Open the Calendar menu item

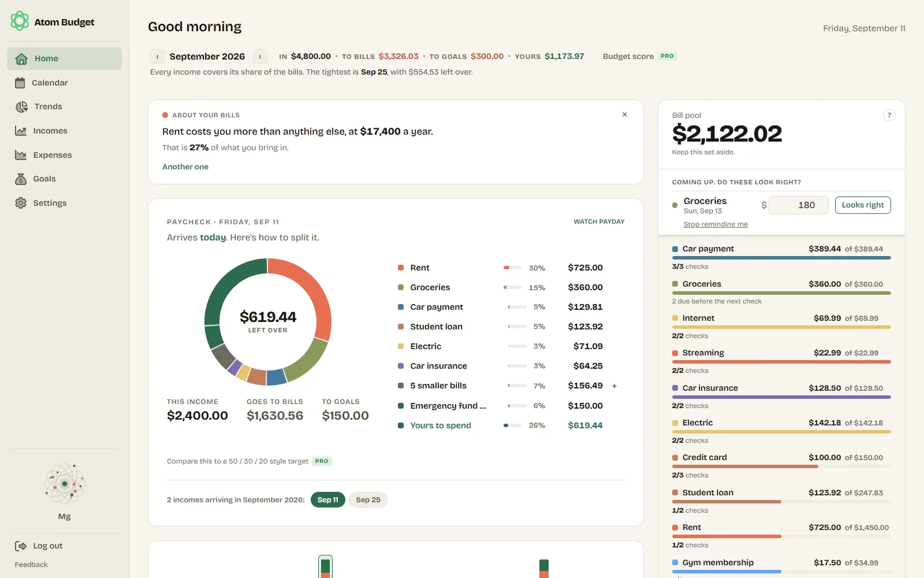click(x=64, y=83)
